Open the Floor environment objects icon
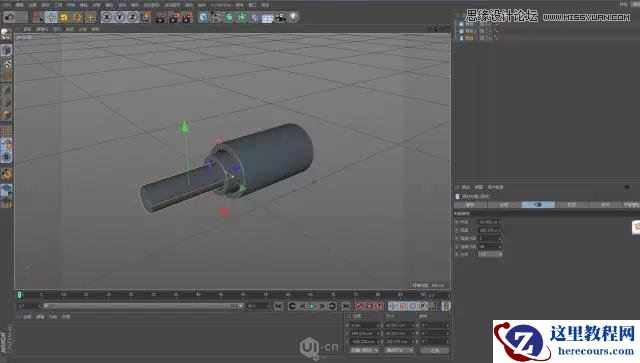The width and height of the screenshot is (640, 363). pos(268,18)
